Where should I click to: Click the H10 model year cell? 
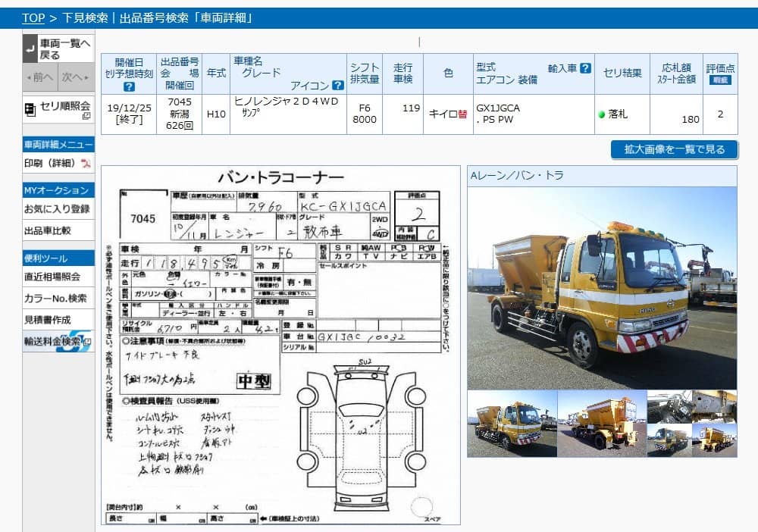216,114
